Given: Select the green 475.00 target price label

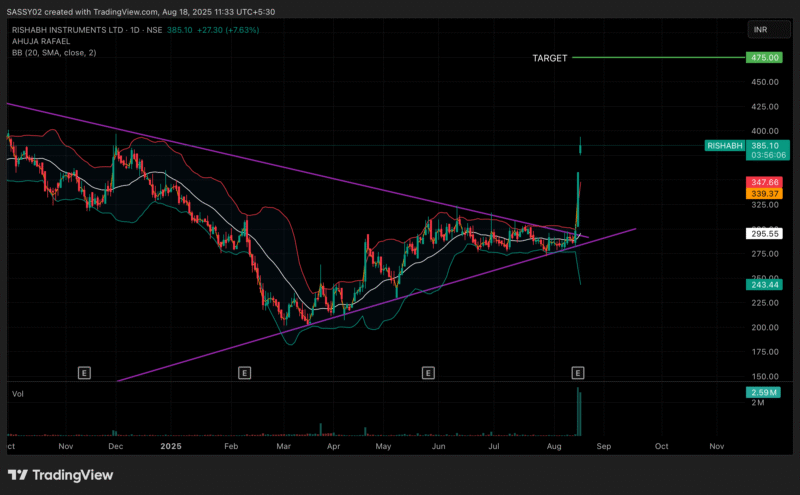Looking at the screenshot, I should coord(764,58).
